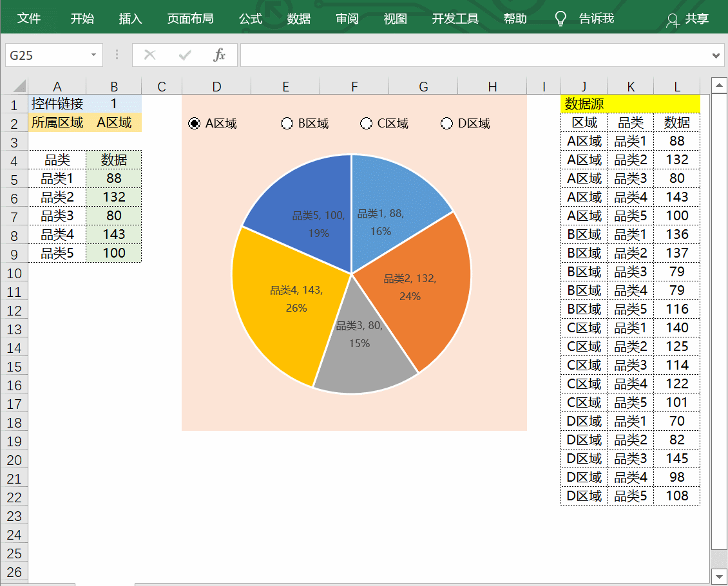Screen dimensions: 728x586
Task: Click cell A9 showing 品类5
Action: click(x=57, y=253)
